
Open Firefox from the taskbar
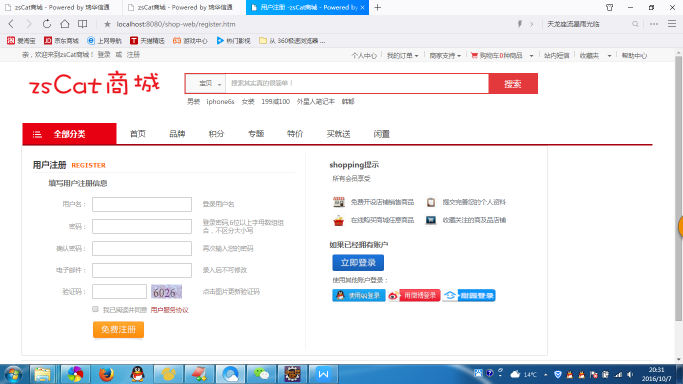(106, 374)
